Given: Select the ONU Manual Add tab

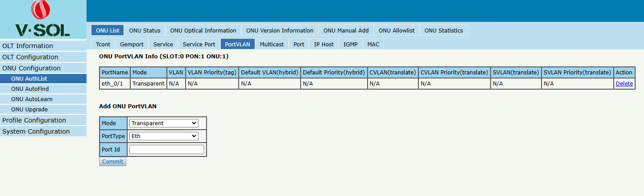Looking at the screenshot, I should click(x=346, y=30).
